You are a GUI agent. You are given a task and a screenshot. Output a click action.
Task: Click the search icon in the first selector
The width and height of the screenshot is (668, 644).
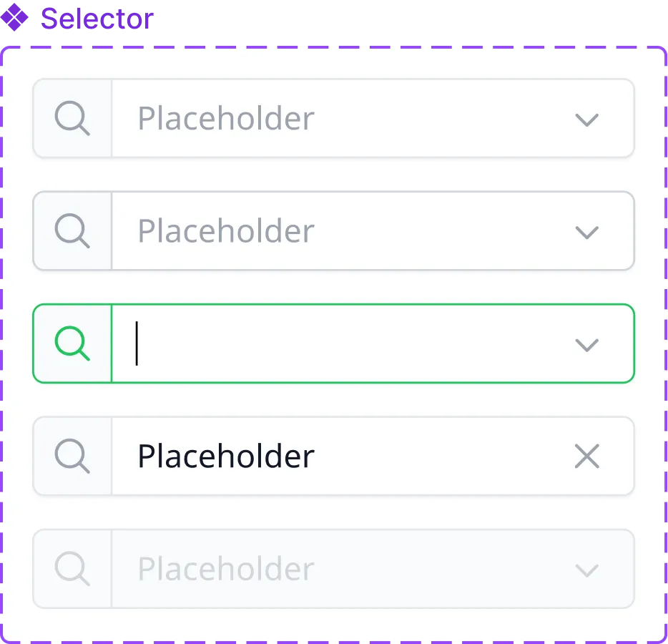[72, 119]
